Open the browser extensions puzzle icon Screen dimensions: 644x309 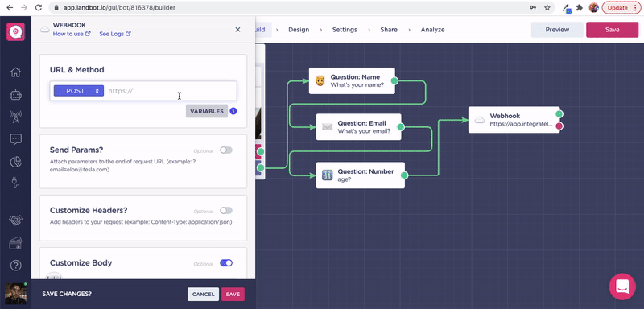pos(580,7)
